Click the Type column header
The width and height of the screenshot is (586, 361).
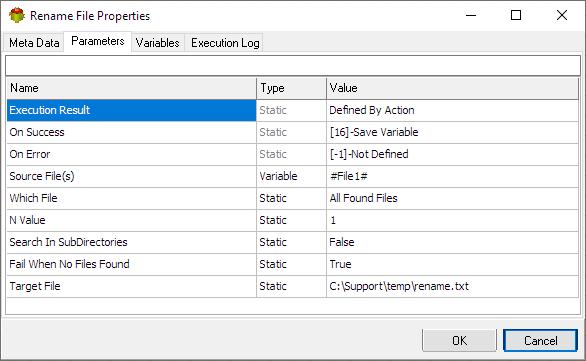[292, 88]
